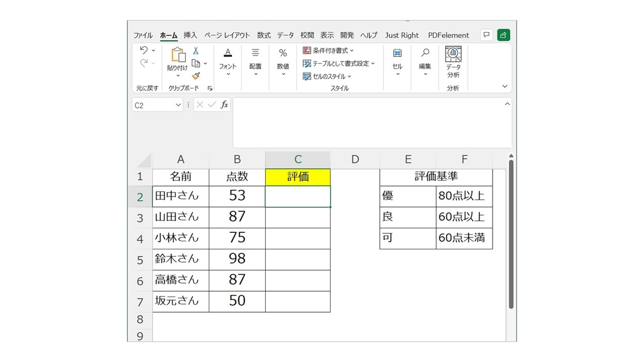Open the Data Analysis tool (データ分析)
644x362 pixels.
tap(453, 61)
